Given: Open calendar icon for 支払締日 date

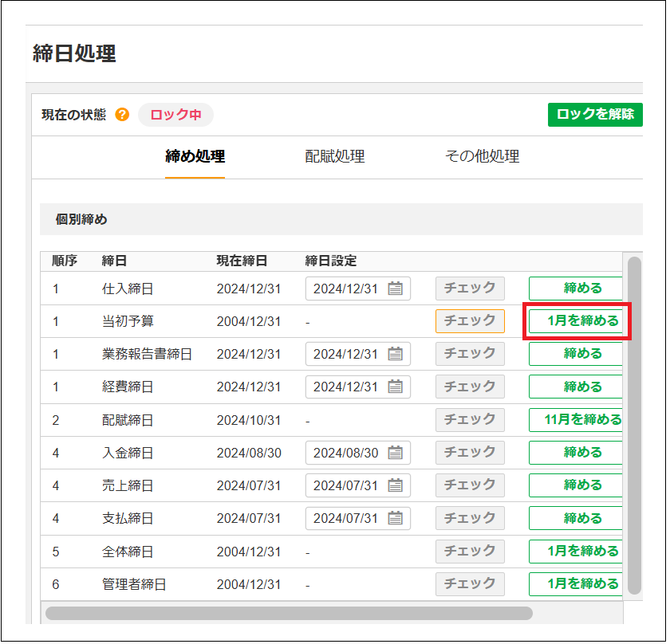Looking at the screenshot, I should (x=395, y=518).
